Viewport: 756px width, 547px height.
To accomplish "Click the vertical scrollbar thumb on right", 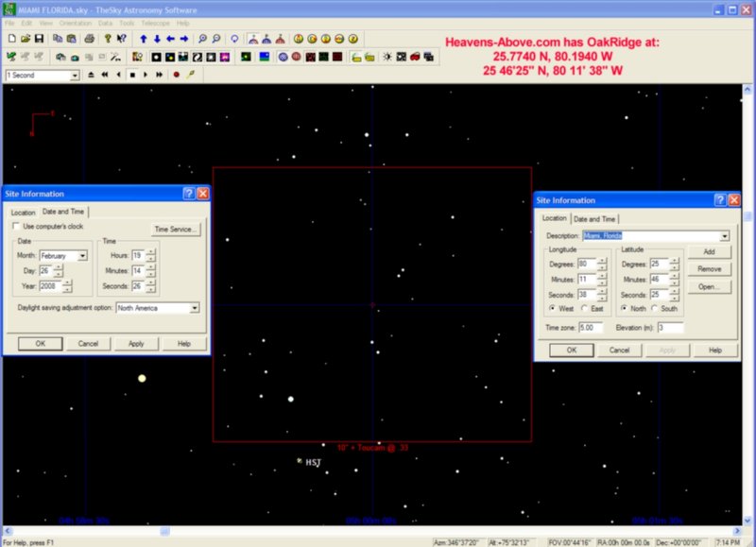I will pos(747,215).
